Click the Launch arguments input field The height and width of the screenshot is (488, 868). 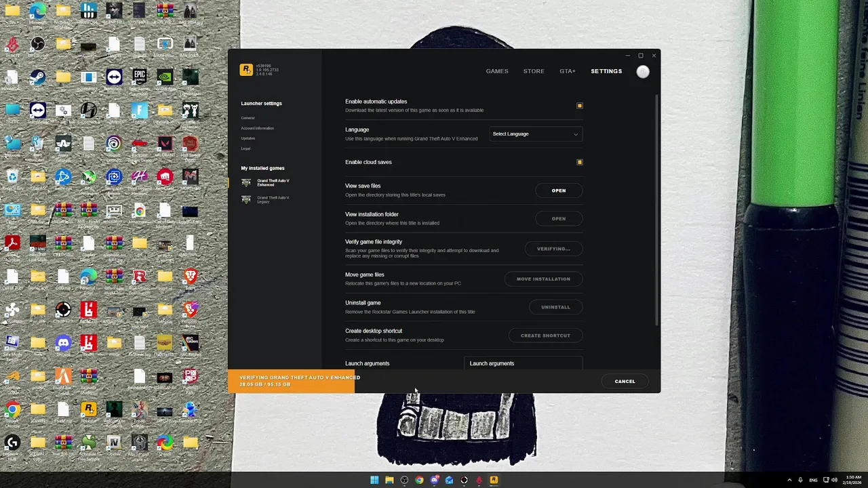[523, 363]
